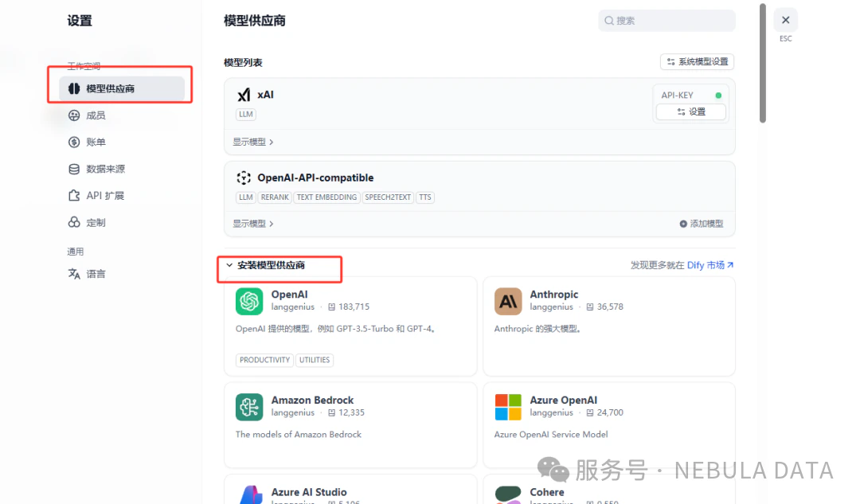Screen dimensions: 860x504
Task: Click the PRODUCTIVITY tag on OpenAI card
Action: click(264, 361)
